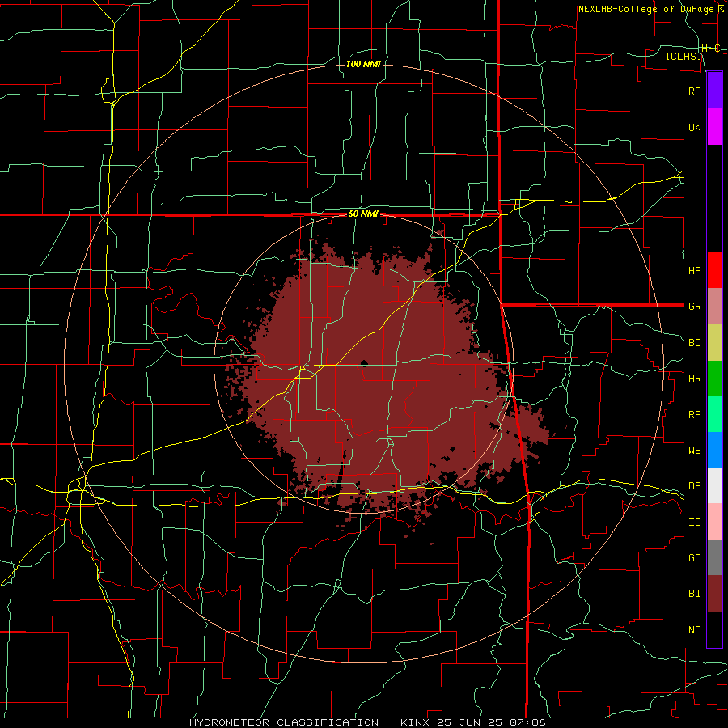This screenshot has height=728, width=728.
Task: Click the DS white legend swatch
Action: (x=714, y=485)
